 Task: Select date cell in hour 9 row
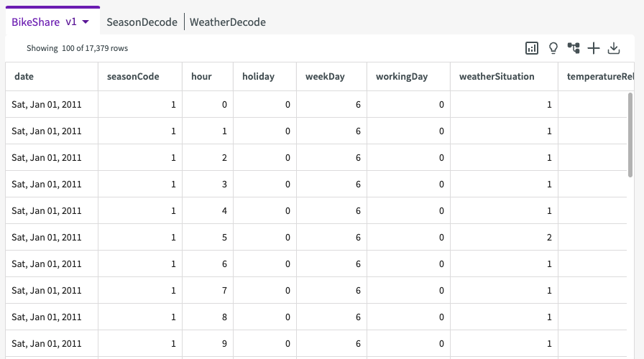[x=52, y=343]
